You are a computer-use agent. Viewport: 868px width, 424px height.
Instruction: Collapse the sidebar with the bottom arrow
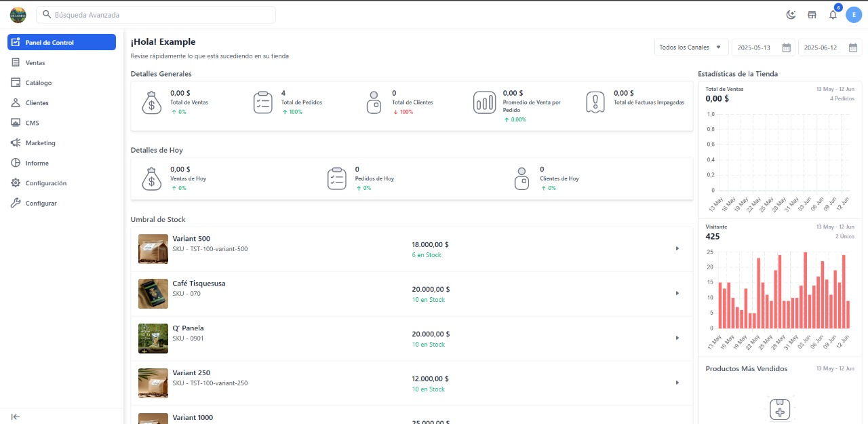point(15,417)
